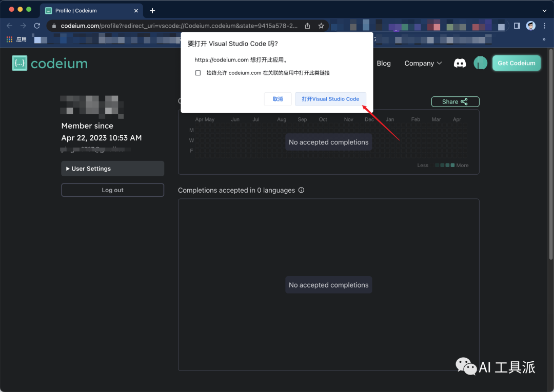This screenshot has height=392, width=554.
Task: Click 打开Visual Studio Code button
Action: point(330,99)
